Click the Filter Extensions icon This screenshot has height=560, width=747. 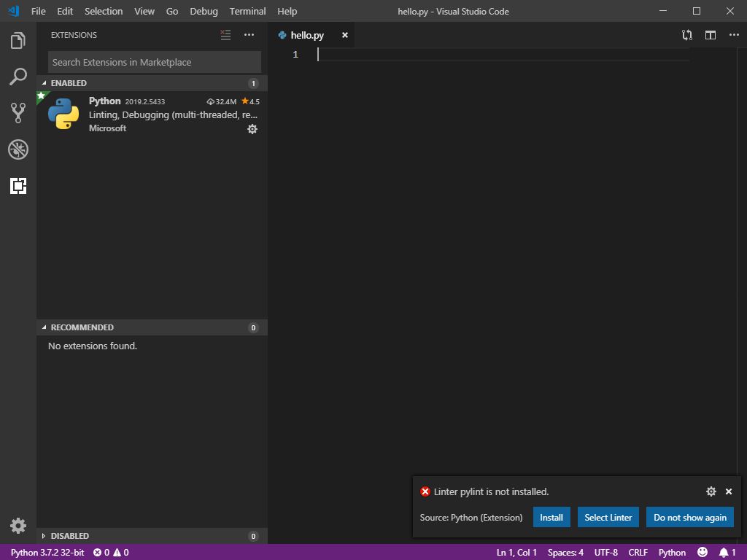(x=225, y=34)
